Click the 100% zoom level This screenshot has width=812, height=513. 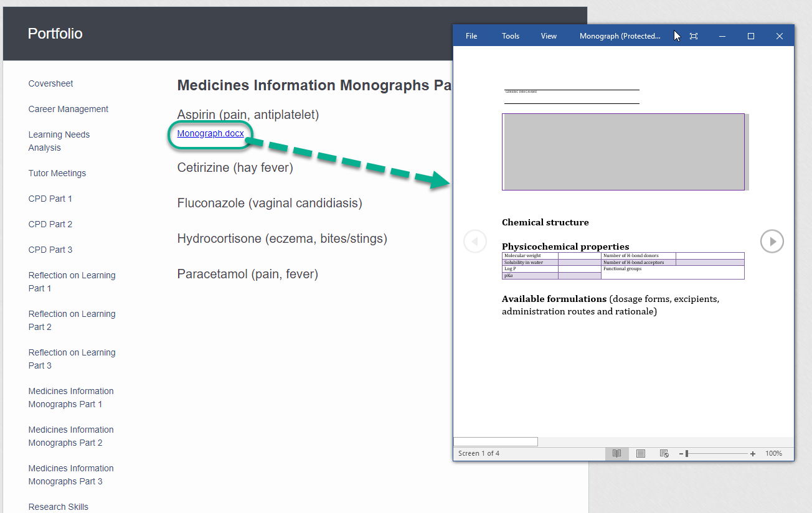click(x=774, y=453)
